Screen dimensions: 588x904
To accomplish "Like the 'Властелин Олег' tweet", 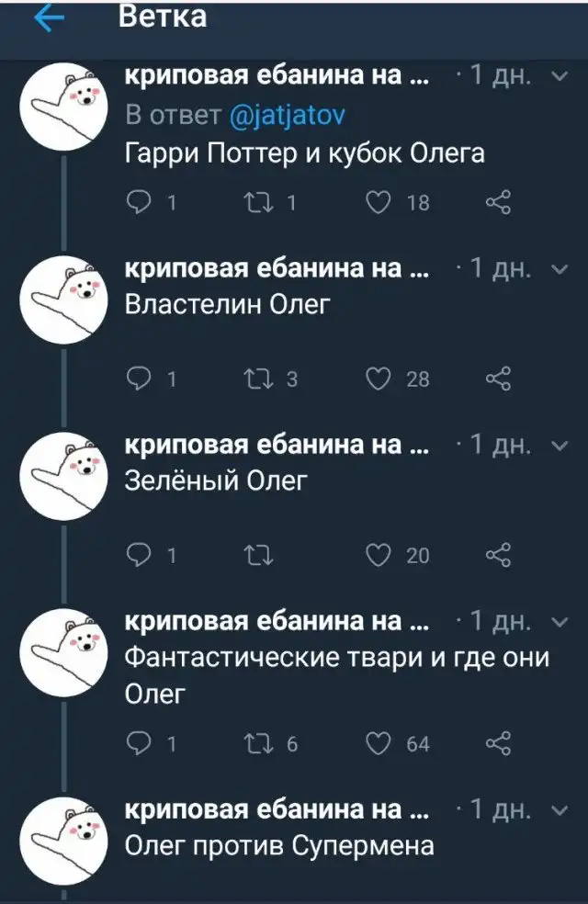I will [379, 379].
